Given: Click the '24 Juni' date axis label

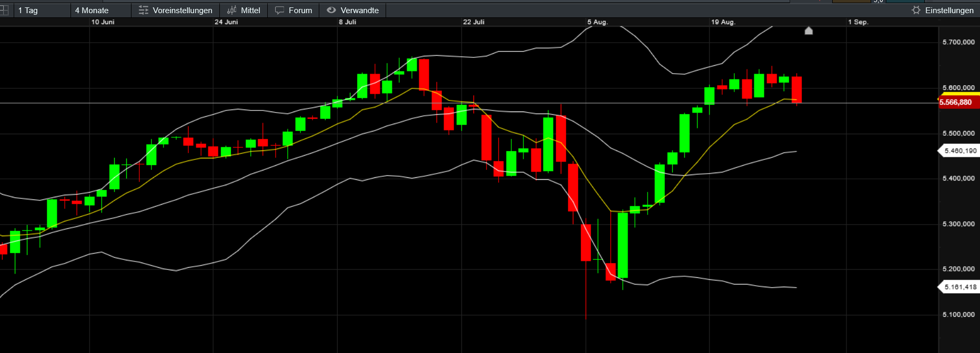Looking at the screenshot, I should tap(226, 22).
